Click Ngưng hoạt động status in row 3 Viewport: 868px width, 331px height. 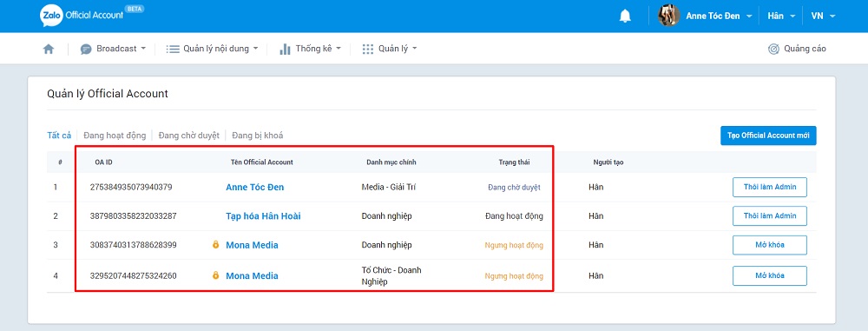[514, 245]
